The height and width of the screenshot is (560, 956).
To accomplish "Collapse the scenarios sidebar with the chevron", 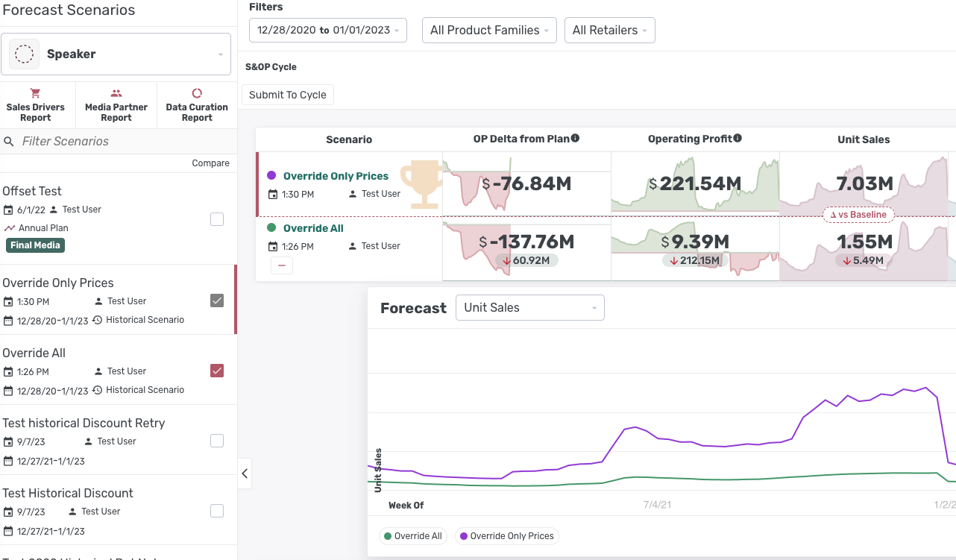I will point(245,474).
